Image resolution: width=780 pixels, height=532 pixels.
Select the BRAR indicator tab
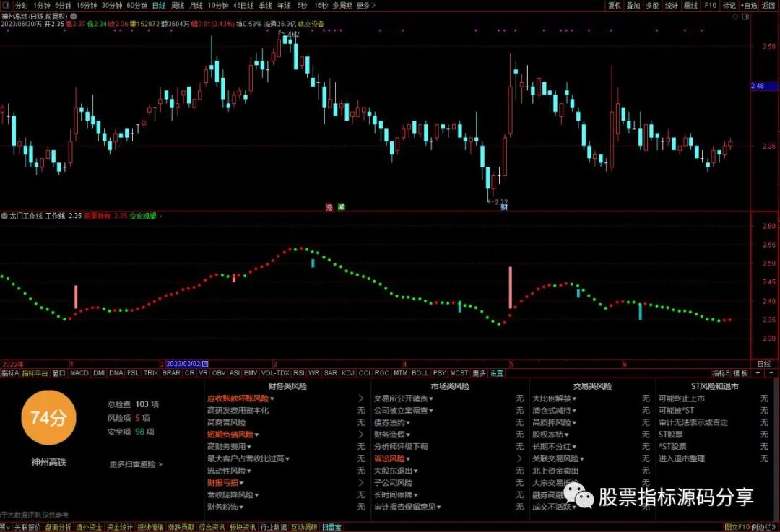coord(171,373)
